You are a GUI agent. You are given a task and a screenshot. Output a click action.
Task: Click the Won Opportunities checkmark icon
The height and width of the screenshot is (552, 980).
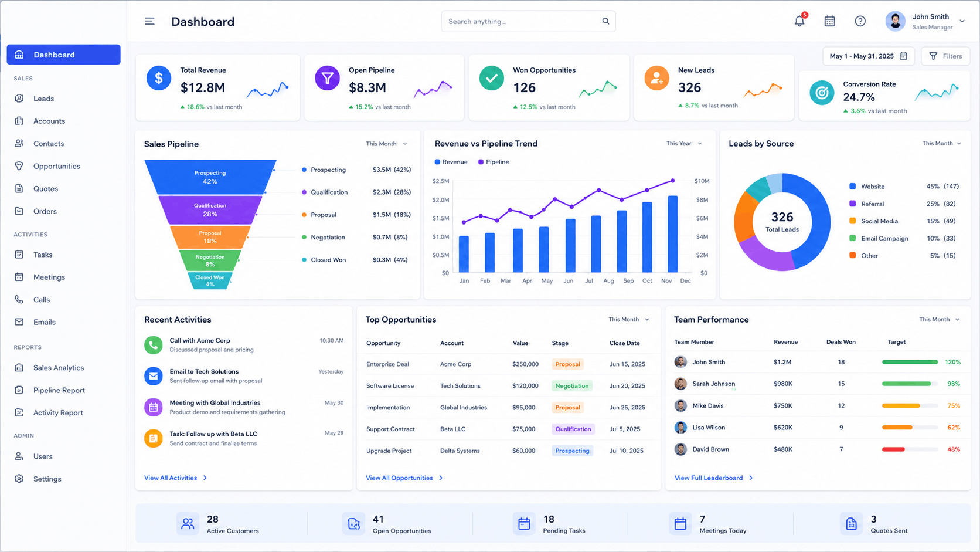point(491,78)
